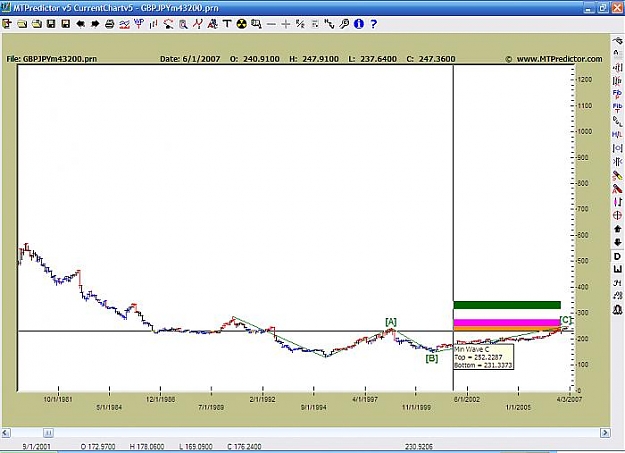625x453 pixels.
Task: Switch to Daily D timeframe button
Action: (617, 256)
